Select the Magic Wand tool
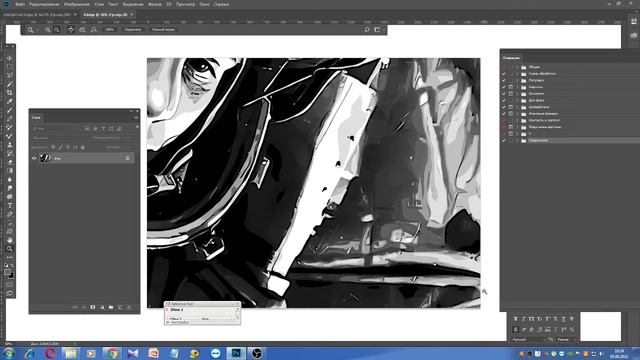 [10, 84]
